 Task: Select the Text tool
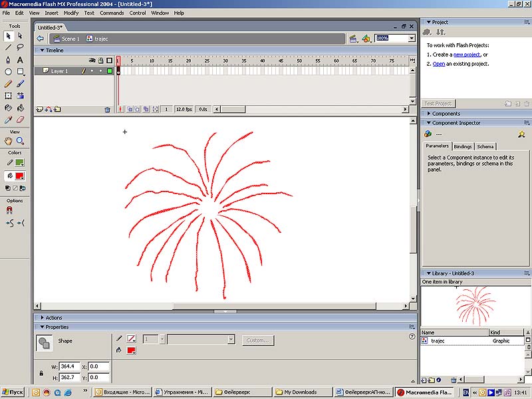(x=20, y=60)
